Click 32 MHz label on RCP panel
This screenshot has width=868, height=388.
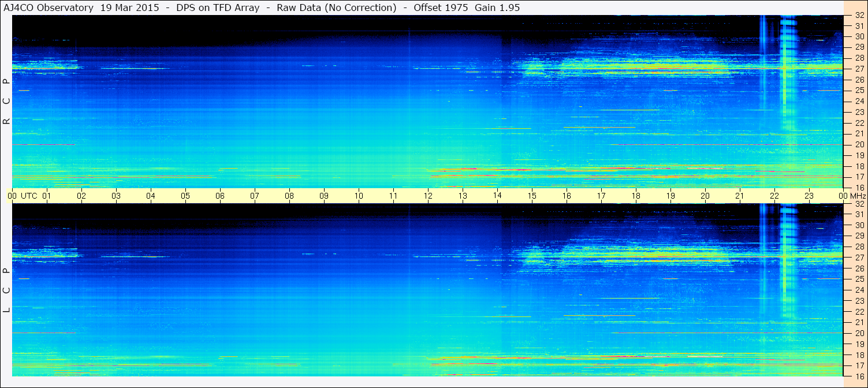[859, 16]
